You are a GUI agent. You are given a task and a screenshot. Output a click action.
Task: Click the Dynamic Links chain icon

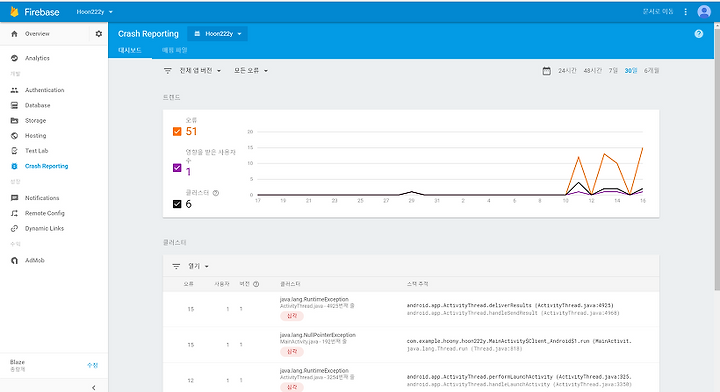tap(14, 228)
